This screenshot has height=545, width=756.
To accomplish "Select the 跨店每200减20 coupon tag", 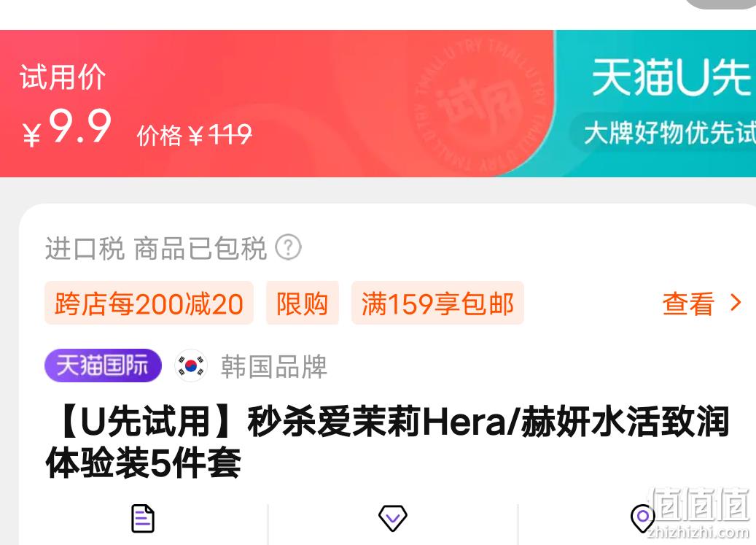I will pyautogui.click(x=149, y=303).
